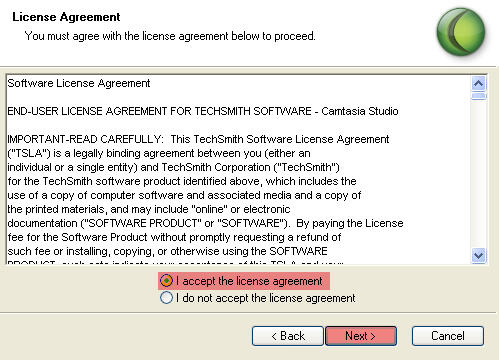Click the license text scroll down arrow
This screenshot has height=360, width=499.
click(x=479, y=256)
